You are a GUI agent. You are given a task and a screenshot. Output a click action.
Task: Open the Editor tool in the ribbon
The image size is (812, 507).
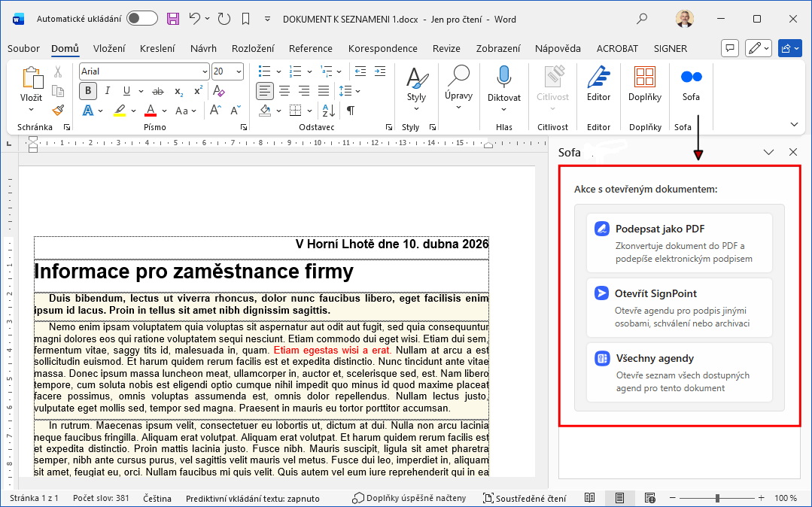[598, 83]
